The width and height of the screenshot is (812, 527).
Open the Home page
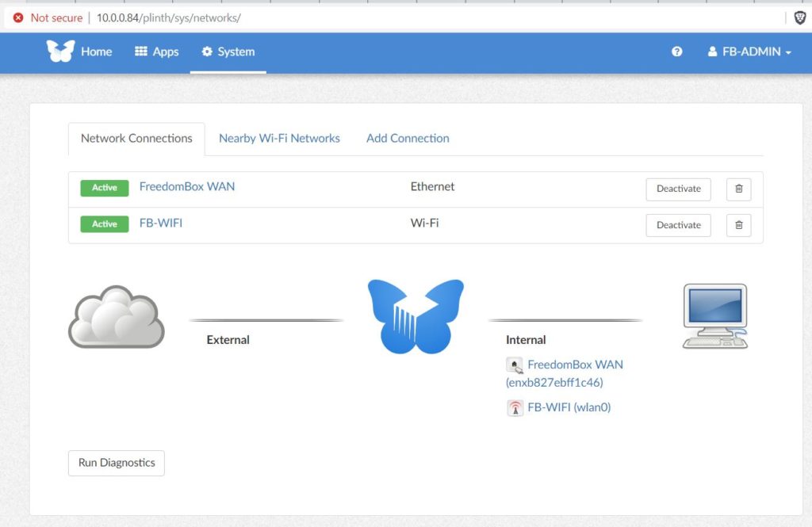[x=96, y=52]
